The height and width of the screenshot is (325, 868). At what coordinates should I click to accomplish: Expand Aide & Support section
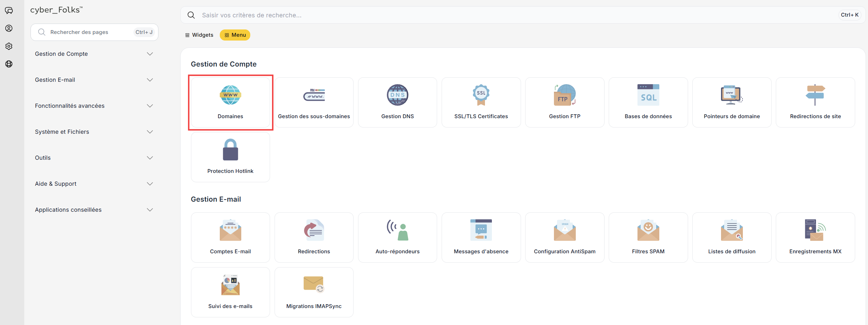click(94, 184)
